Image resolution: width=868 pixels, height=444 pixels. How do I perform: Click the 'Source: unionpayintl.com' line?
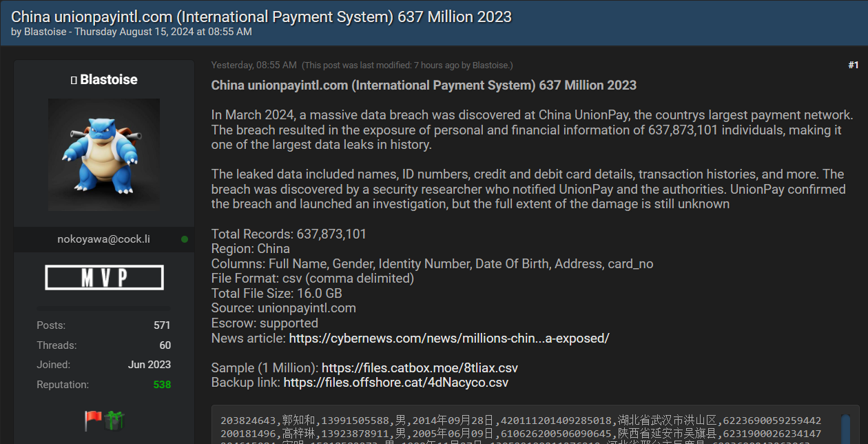click(284, 308)
